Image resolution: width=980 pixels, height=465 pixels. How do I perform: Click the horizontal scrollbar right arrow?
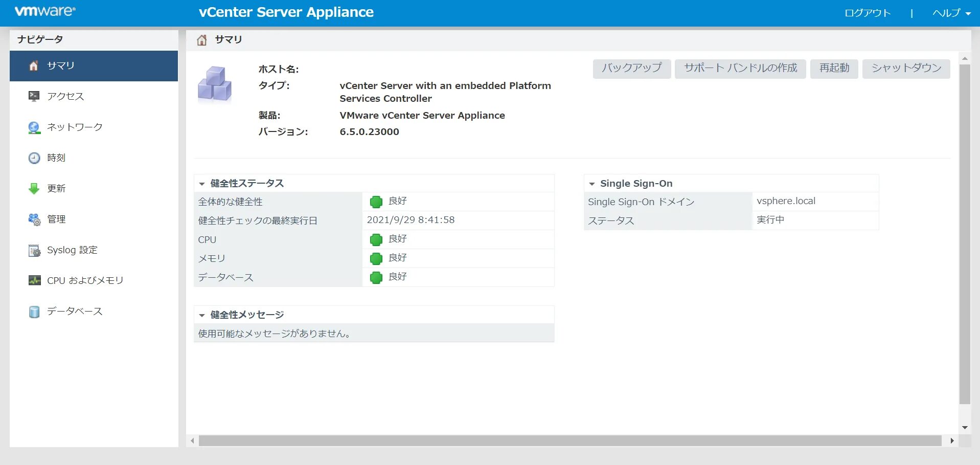click(x=951, y=440)
